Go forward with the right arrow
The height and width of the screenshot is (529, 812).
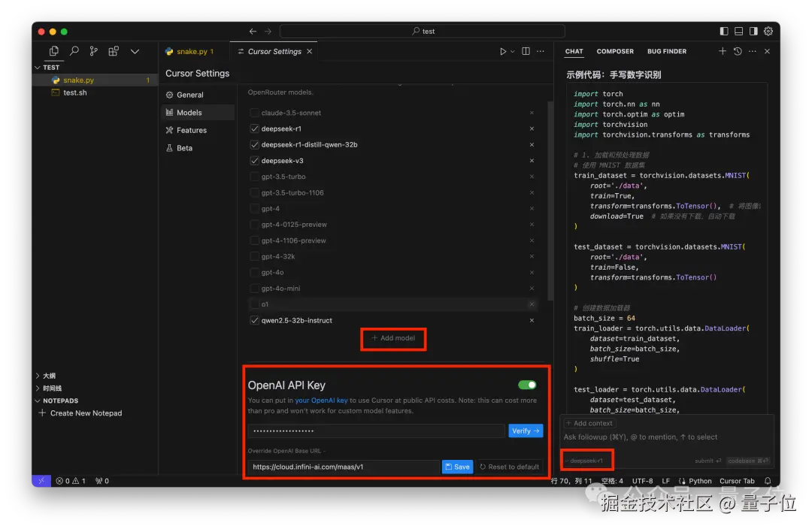(268, 32)
